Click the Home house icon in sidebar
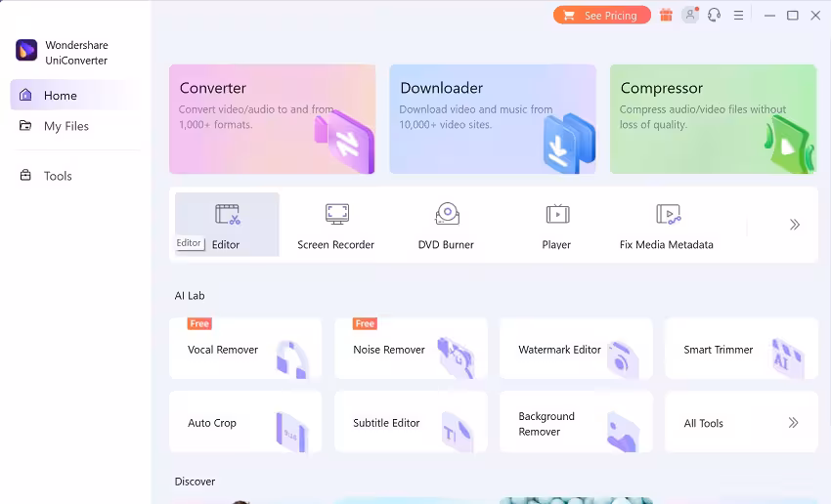Screen dimensions: 831x504 click(x=25, y=95)
